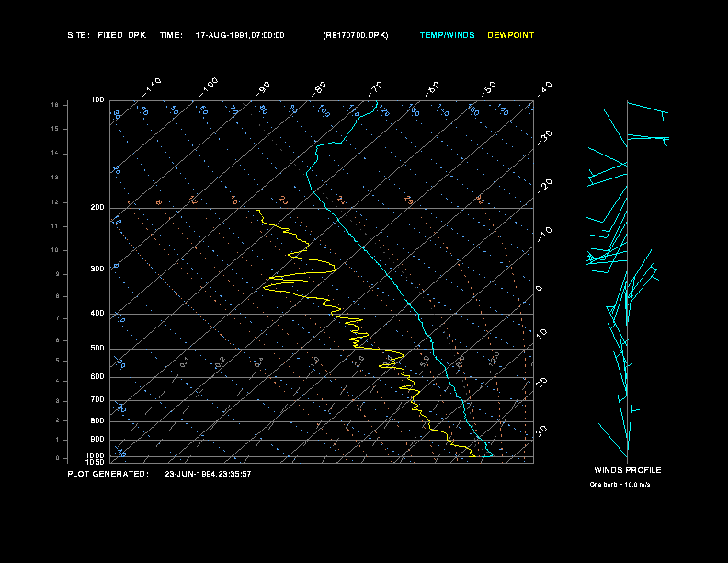Click the 9 km height scale tick
The image size is (728, 563).
[x=58, y=274]
